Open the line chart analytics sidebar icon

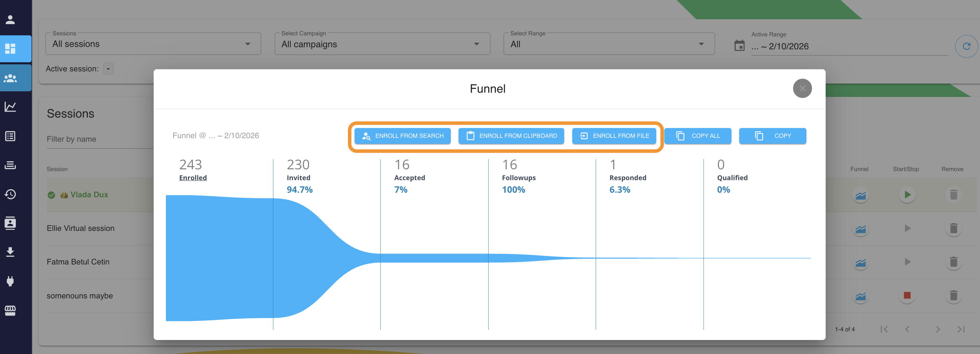tap(10, 107)
